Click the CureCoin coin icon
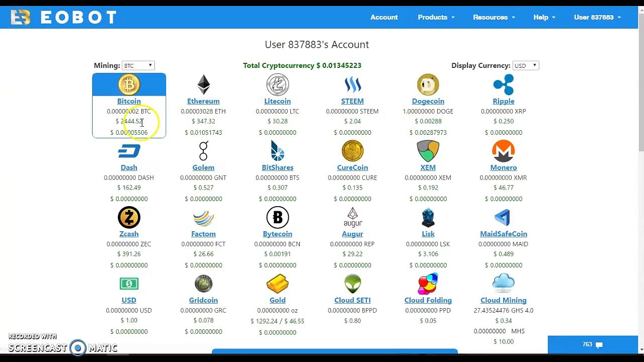 coord(352,151)
